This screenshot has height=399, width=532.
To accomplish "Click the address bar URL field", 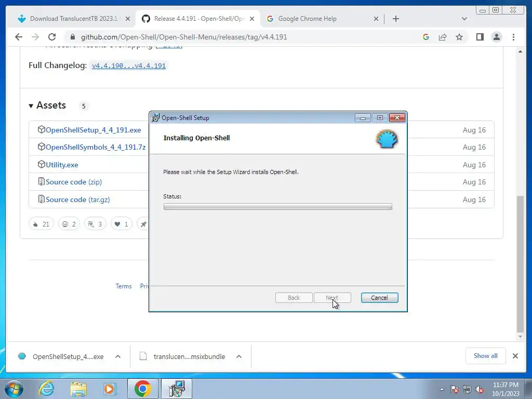I will [183, 37].
